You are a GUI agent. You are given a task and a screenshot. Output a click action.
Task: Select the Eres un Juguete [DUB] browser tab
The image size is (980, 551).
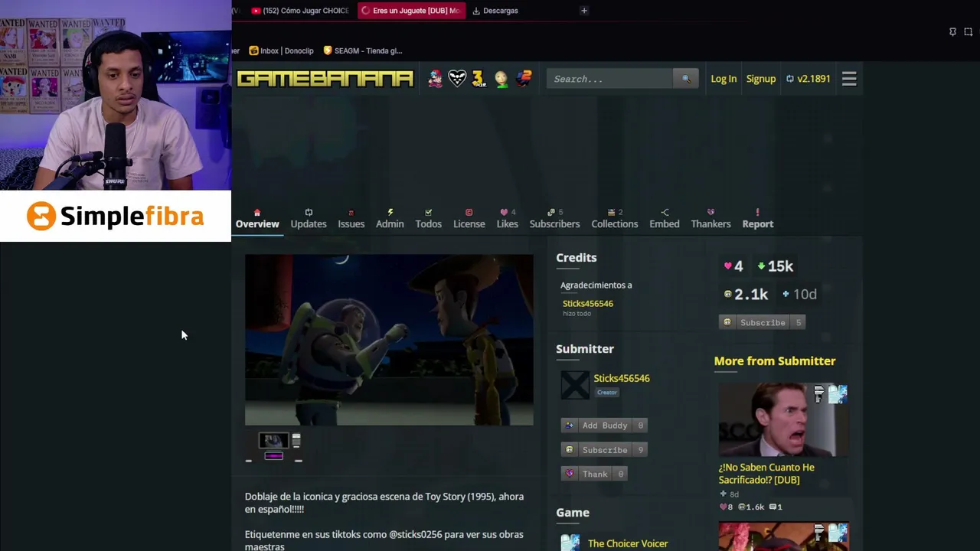(411, 11)
